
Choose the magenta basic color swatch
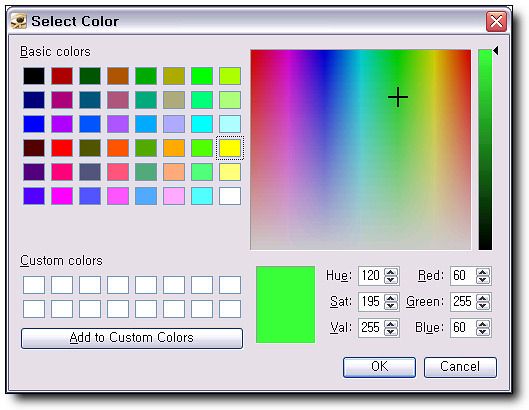[x=62, y=196]
